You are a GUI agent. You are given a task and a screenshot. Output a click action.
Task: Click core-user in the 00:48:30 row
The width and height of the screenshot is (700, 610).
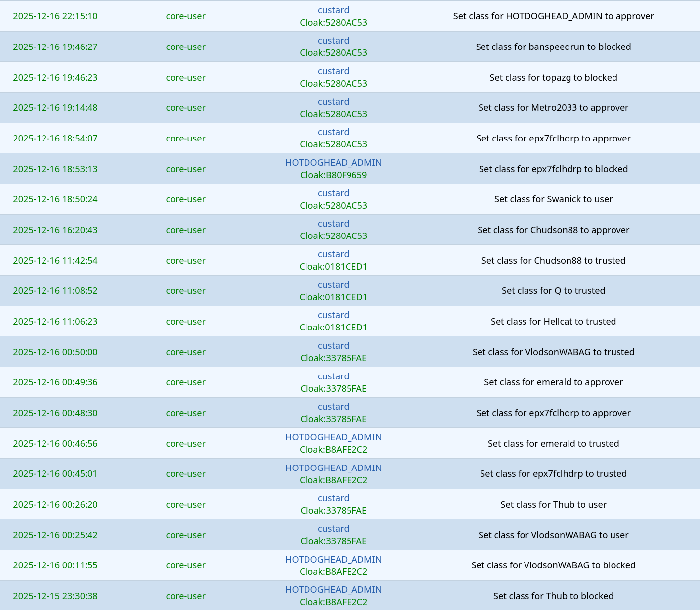[185, 413]
